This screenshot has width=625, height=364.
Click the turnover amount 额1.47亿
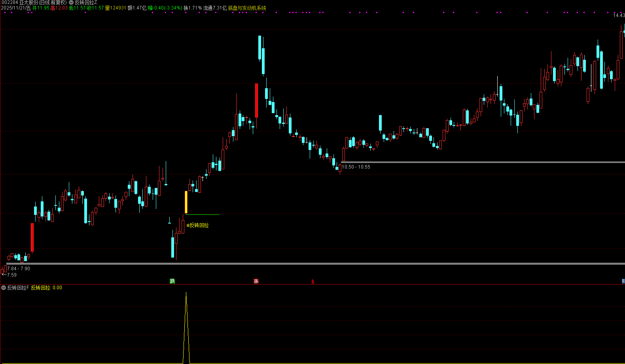137,8
